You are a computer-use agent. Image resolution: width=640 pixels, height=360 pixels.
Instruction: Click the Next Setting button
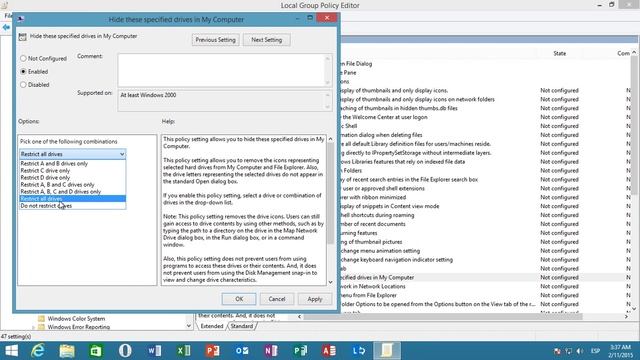pos(267,40)
